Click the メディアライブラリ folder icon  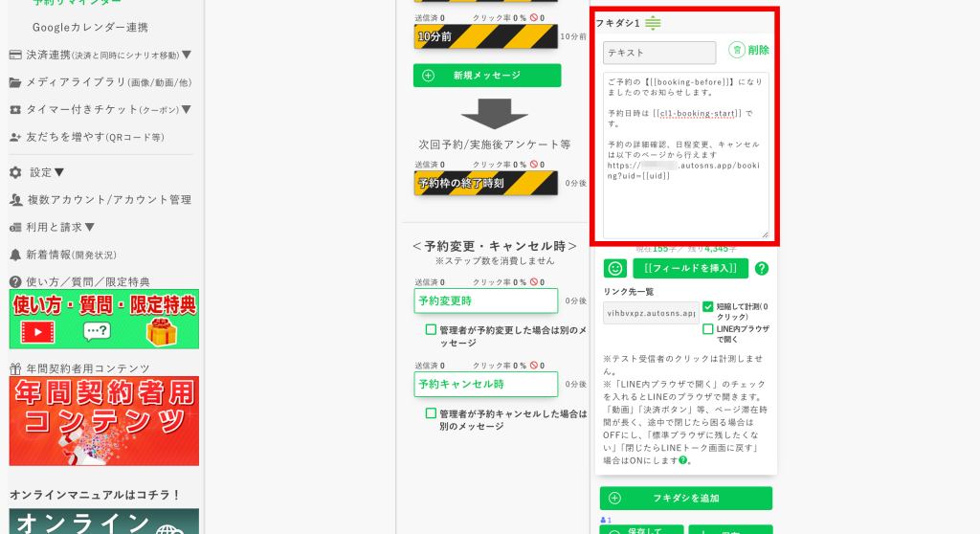pyautogui.click(x=15, y=82)
